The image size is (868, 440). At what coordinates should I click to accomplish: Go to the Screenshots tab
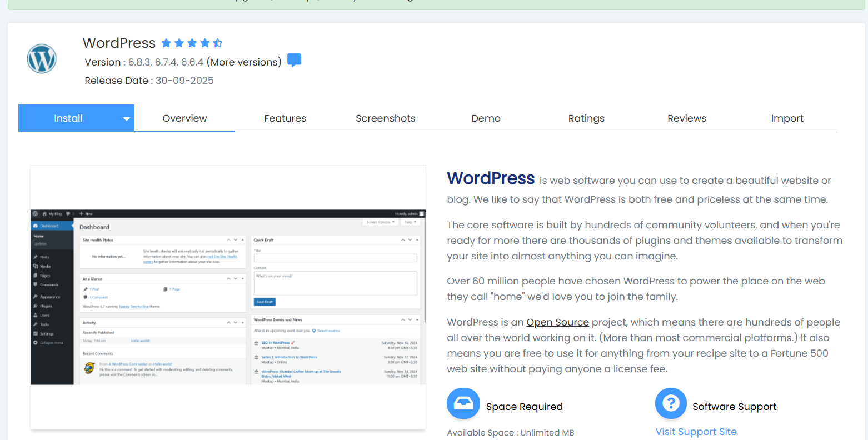coord(385,118)
